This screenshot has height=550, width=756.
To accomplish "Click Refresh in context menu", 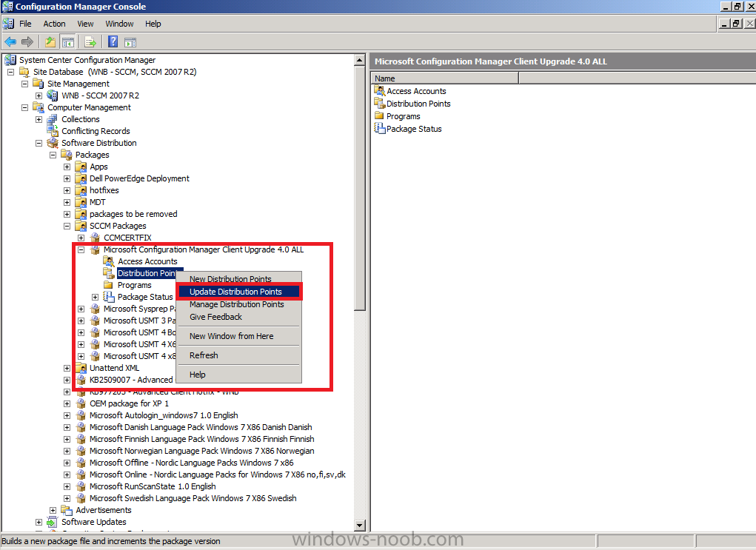I will [239, 355].
